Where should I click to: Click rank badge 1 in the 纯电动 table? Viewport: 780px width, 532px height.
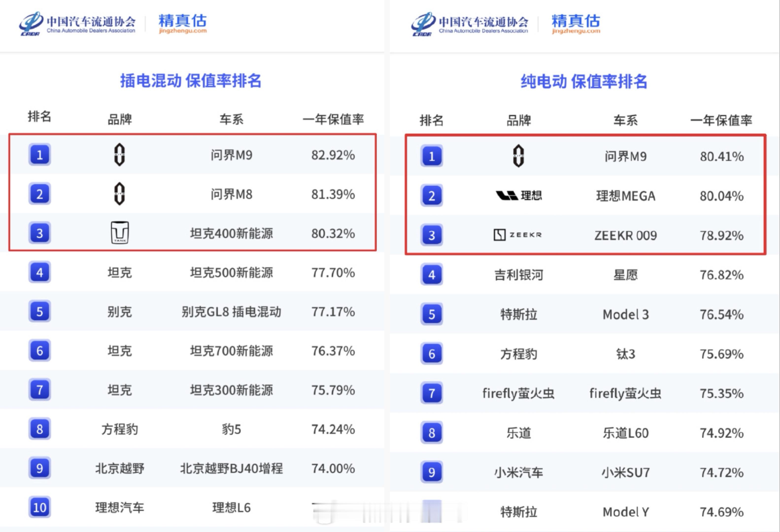pyautogui.click(x=432, y=156)
